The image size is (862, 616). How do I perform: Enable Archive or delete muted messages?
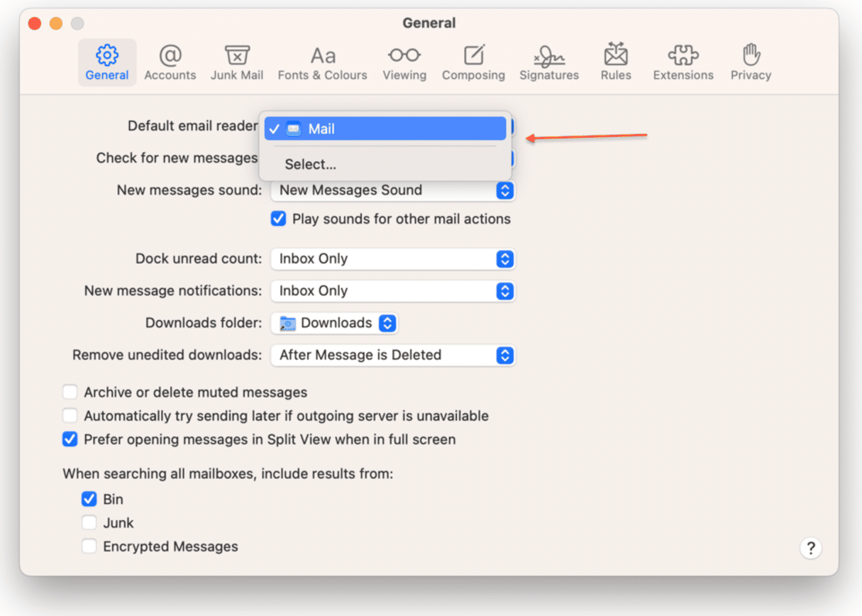(70, 392)
